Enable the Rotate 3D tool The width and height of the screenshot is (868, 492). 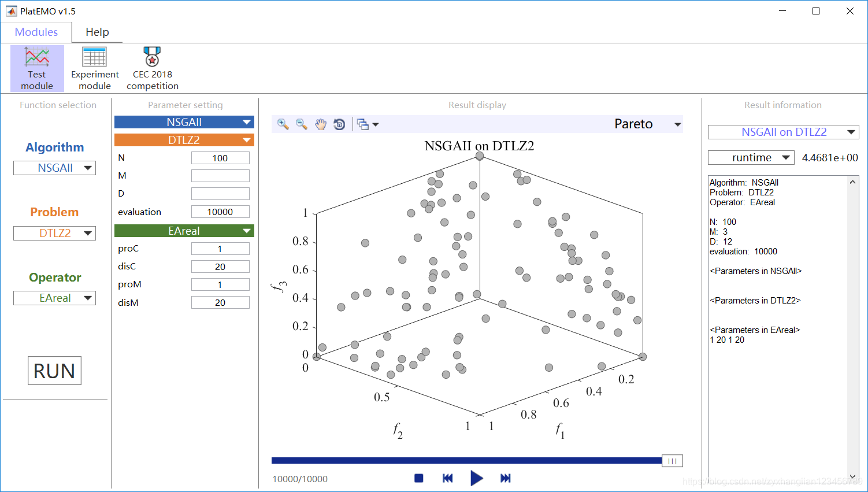[339, 124]
